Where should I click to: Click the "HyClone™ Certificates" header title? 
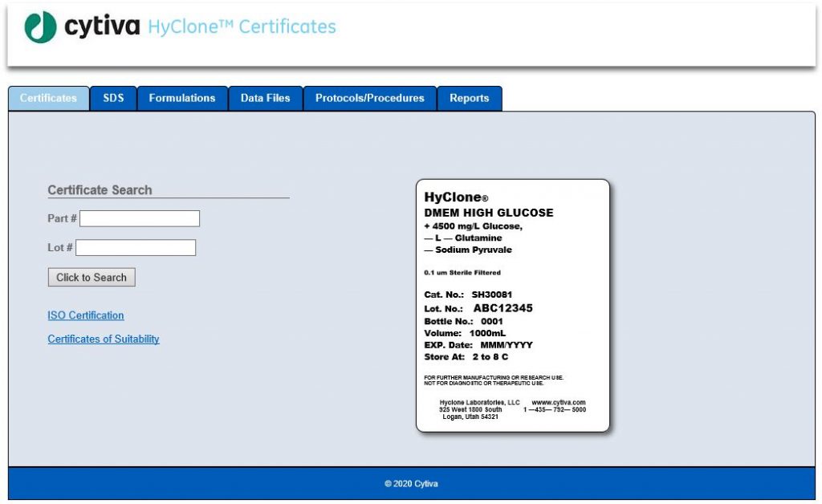coord(242,26)
